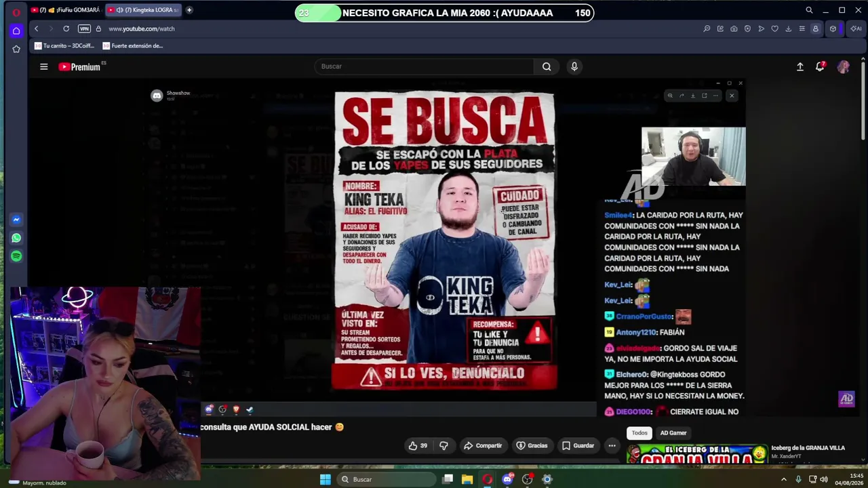Submit YouTube search with magnifier button
This screenshot has height=488, width=868.
pos(547,66)
